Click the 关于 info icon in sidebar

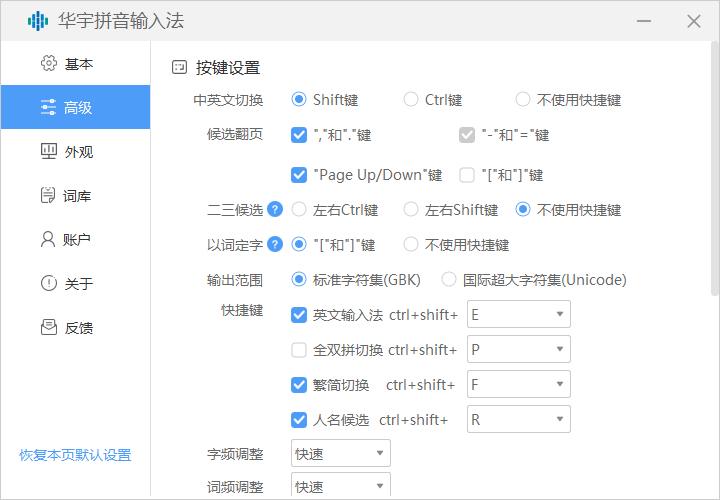[x=48, y=284]
